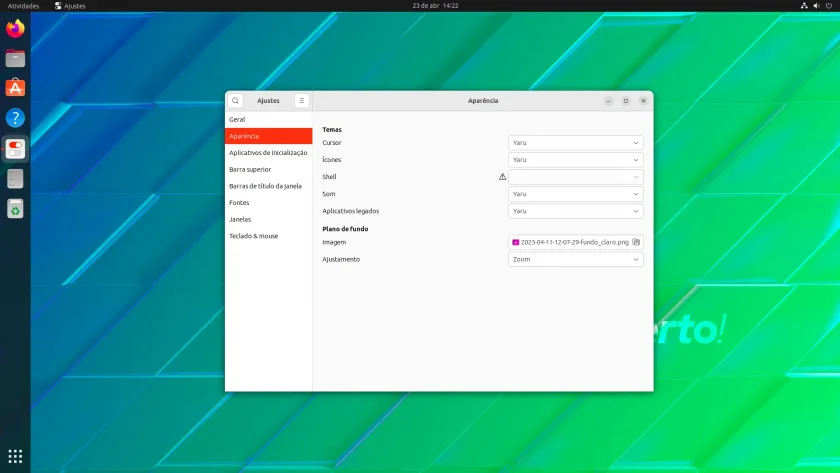
Task: Open Ubuntu Software from the dock
Action: (15, 88)
